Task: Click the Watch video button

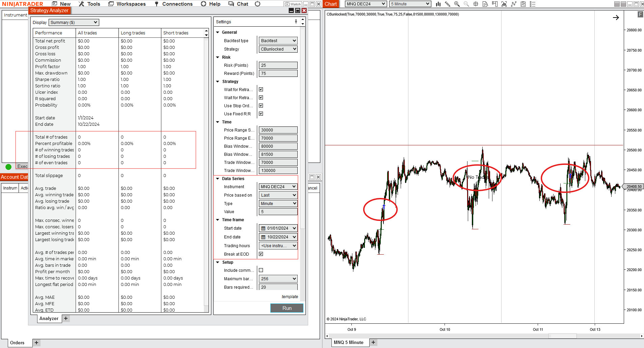Action: point(293,4)
